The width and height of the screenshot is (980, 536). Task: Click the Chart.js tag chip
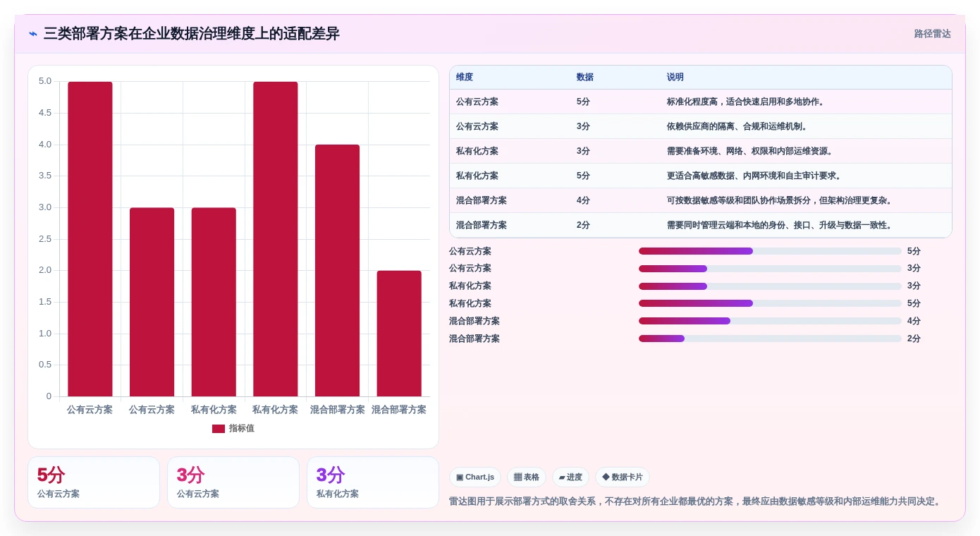475,477
